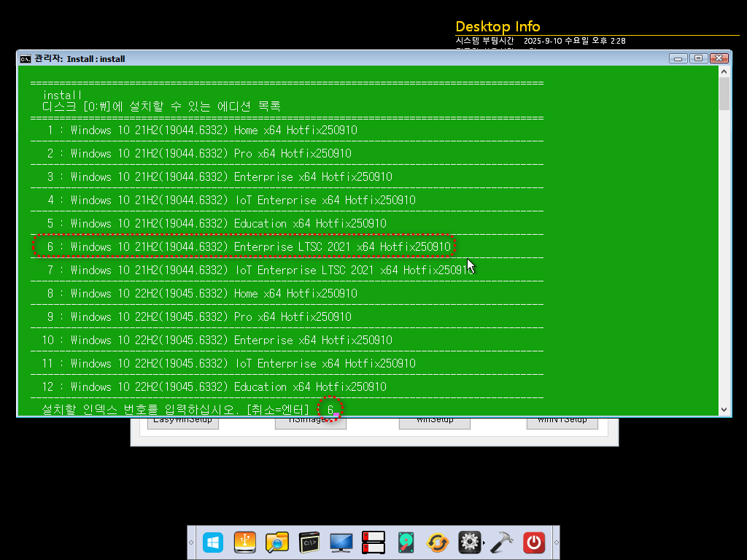Viewport: 747px width, 560px height.
Task: Click the dock's left diamond handle
Action: [x=192, y=542]
